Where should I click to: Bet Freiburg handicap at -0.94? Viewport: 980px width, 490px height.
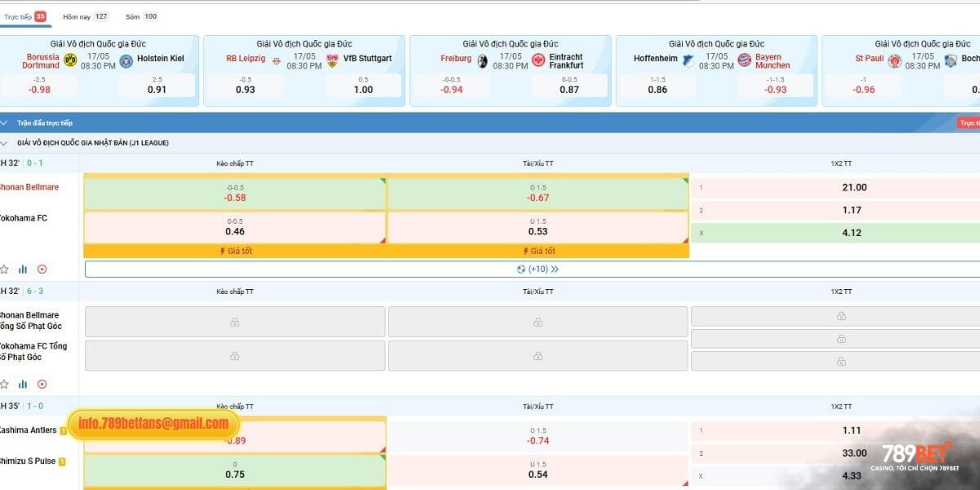[x=452, y=85]
